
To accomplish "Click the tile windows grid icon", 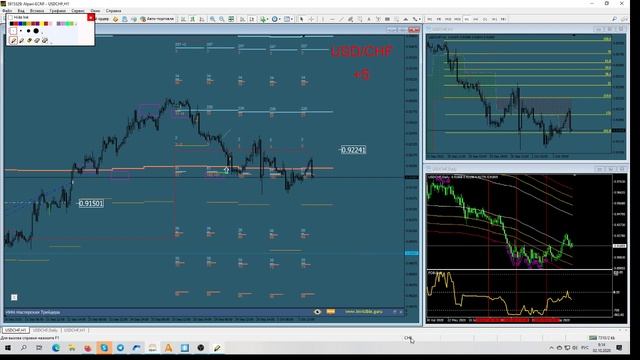I will pos(231,19).
